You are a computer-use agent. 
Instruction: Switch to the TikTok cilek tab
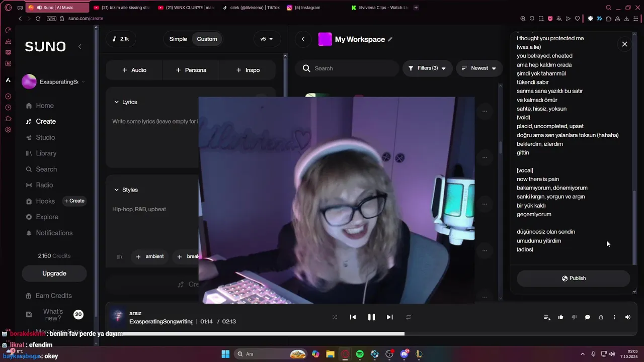tap(251, 8)
